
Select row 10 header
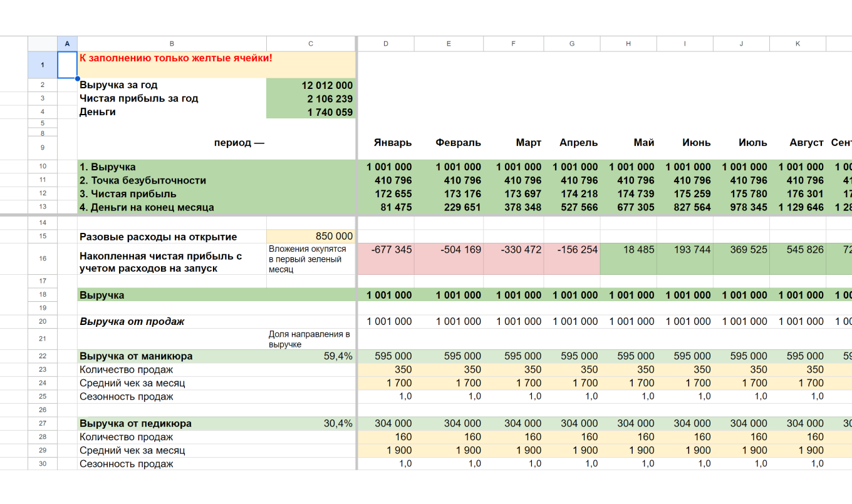point(43,167)
